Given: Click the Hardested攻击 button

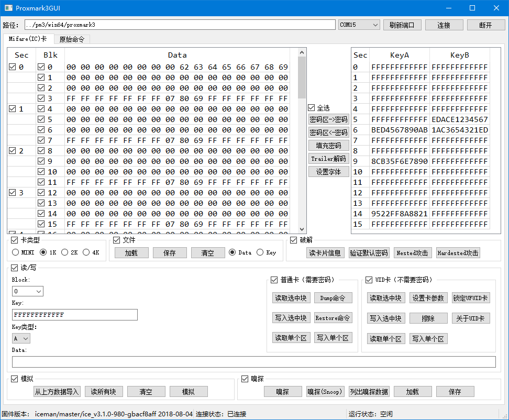Looking at the screenshot, I should (458, 253).
